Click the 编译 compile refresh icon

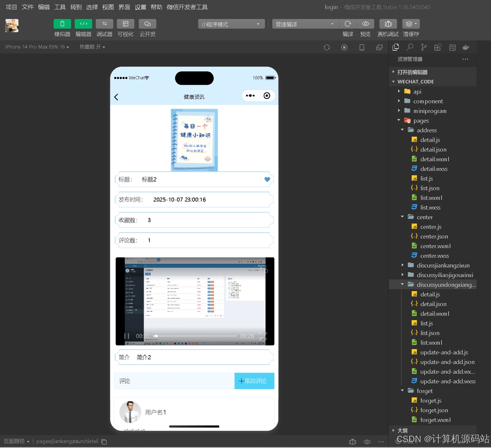[x=348, y=24]
